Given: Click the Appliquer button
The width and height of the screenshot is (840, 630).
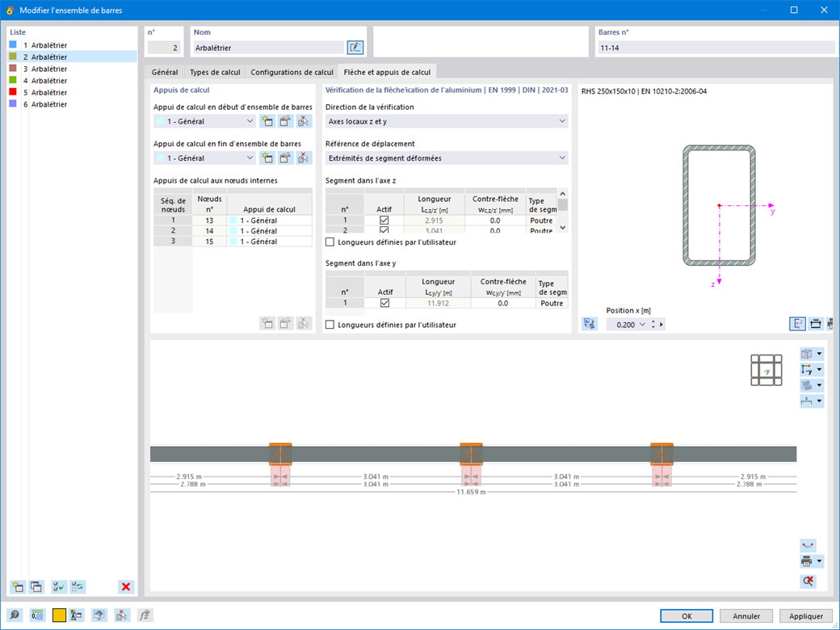Looking at the screenshot, I should pos(806,616).
